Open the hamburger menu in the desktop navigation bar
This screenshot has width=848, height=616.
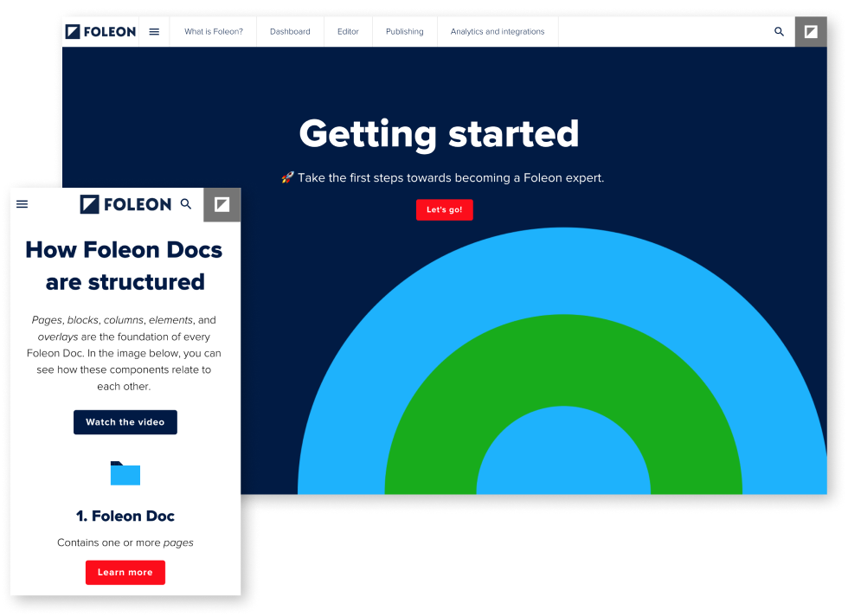point(154,32)
